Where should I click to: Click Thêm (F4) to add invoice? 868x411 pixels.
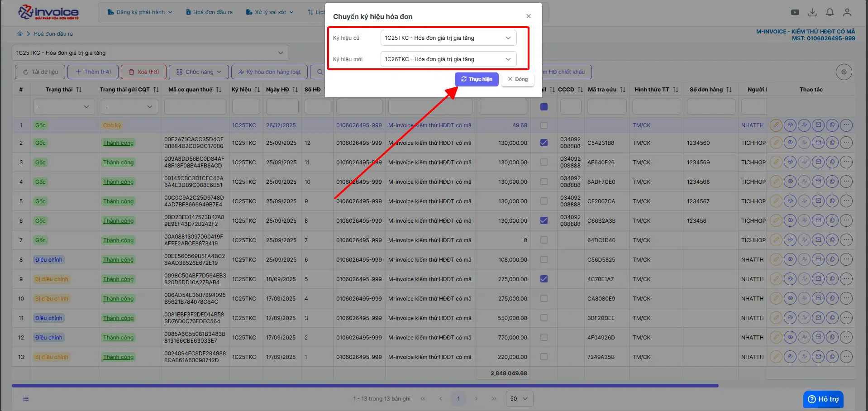point(93,72)
